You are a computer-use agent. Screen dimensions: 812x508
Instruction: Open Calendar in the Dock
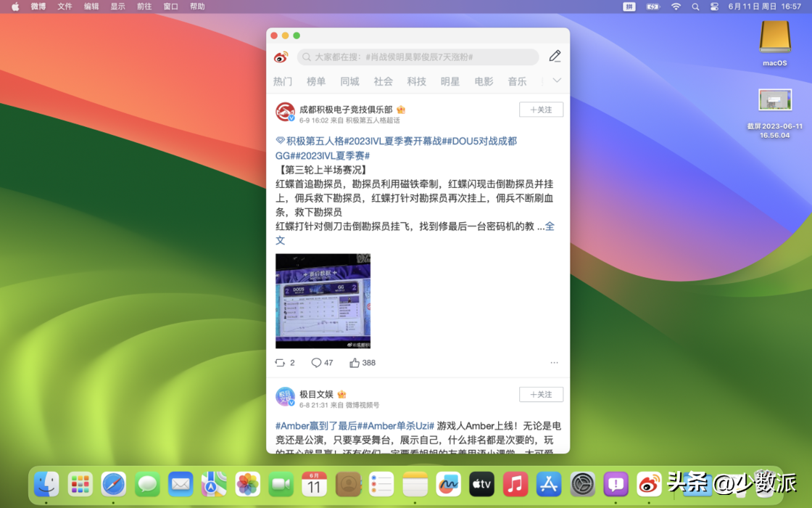(x=315, y=484)
